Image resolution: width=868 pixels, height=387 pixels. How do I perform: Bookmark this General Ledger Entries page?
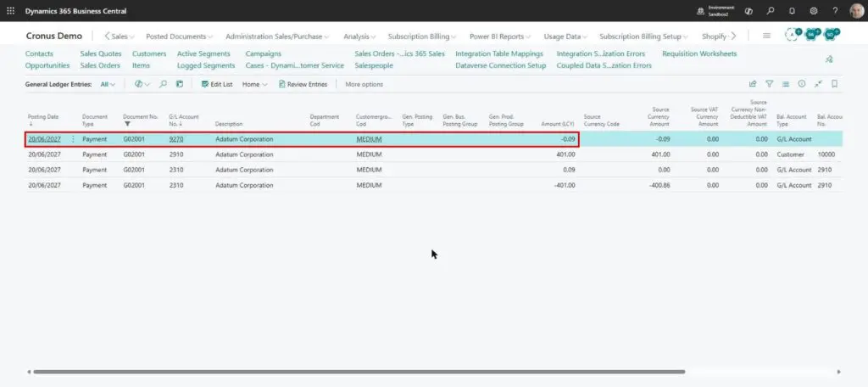pos(834,84)
